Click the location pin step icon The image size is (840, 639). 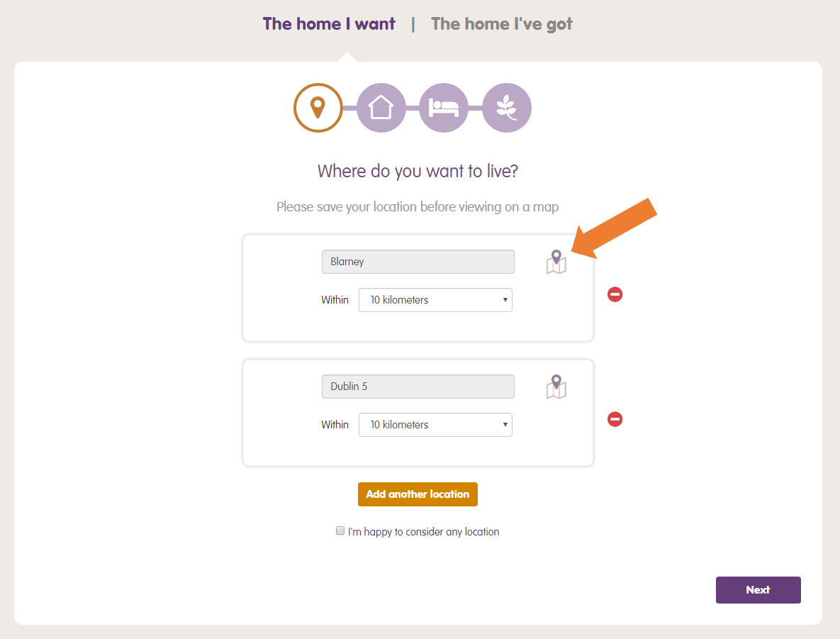click(x=318, y=108)
